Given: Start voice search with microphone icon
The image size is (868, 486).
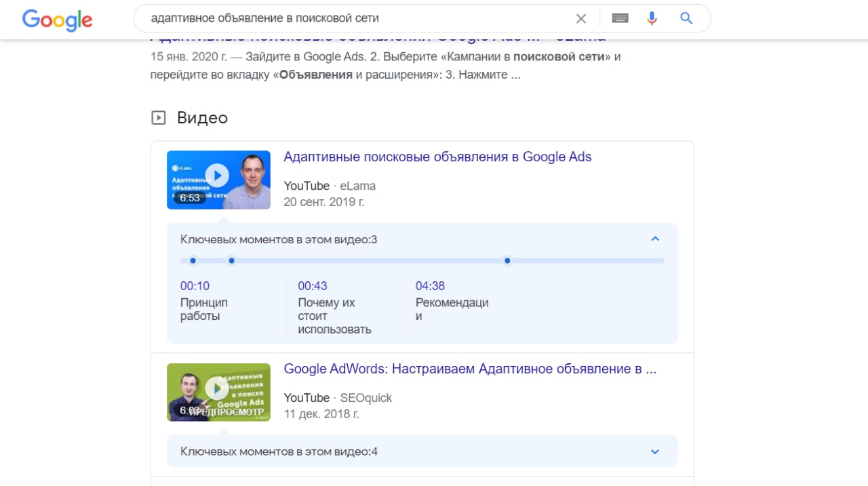Looking at the screenshot, I should [652, 18].
